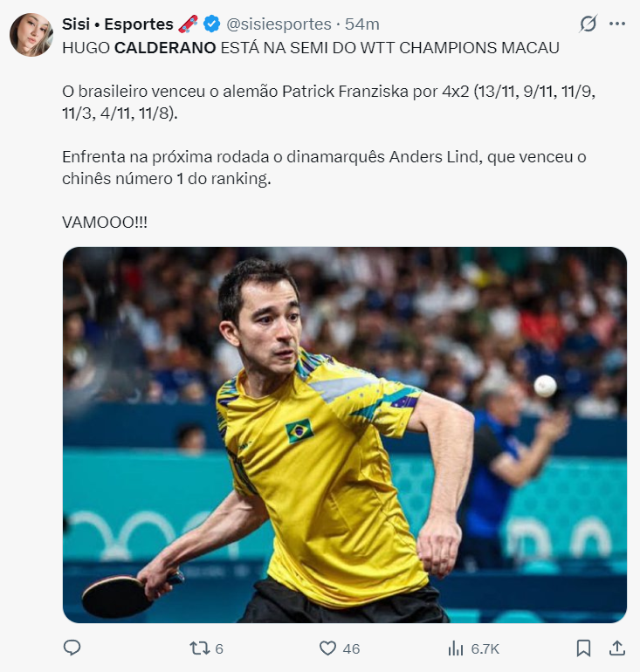Like the post with the heart icon
Viewport: 640px width, 672px height.
(x=328, y=648)
